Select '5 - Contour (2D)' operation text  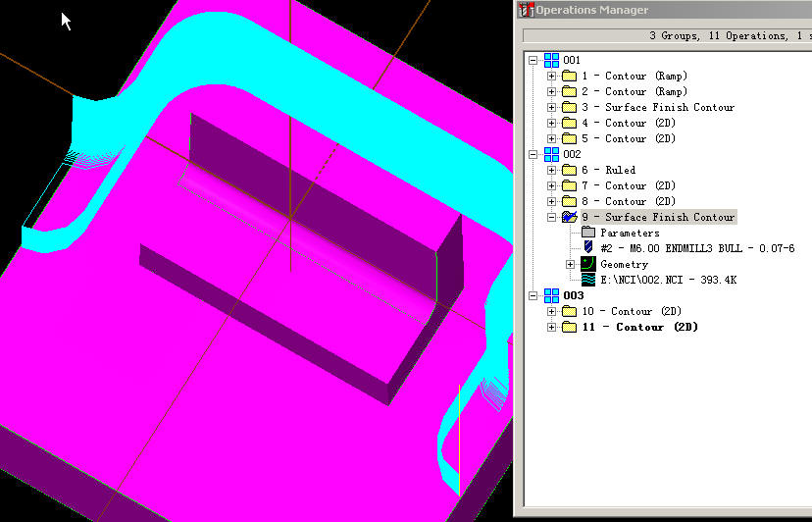[x=629, y=138]
